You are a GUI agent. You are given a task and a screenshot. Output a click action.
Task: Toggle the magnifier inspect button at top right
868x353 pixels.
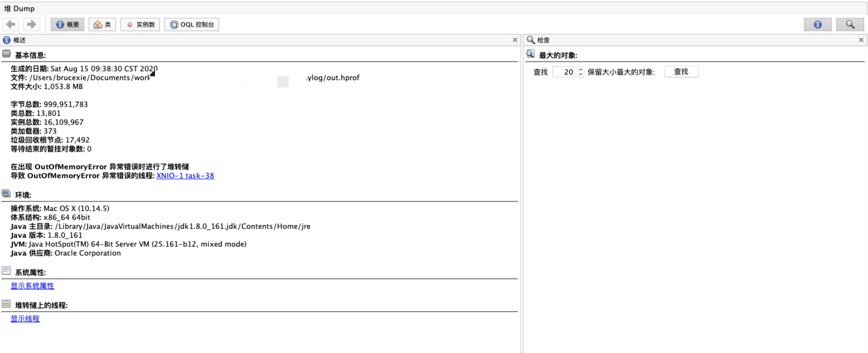pyautogui.click(x=850, y=24)
